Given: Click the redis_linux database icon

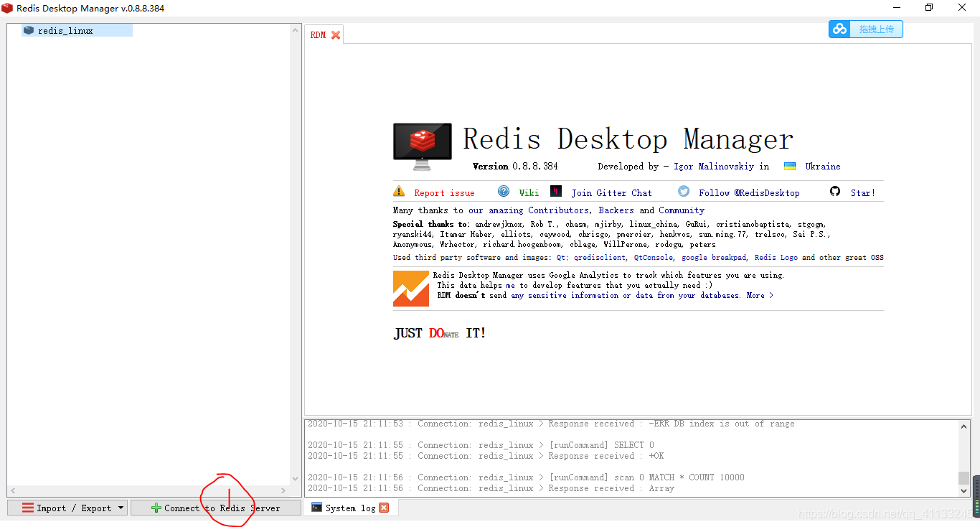Looking at the screenshot, I should pyautogui.click(x=29, y=30).
